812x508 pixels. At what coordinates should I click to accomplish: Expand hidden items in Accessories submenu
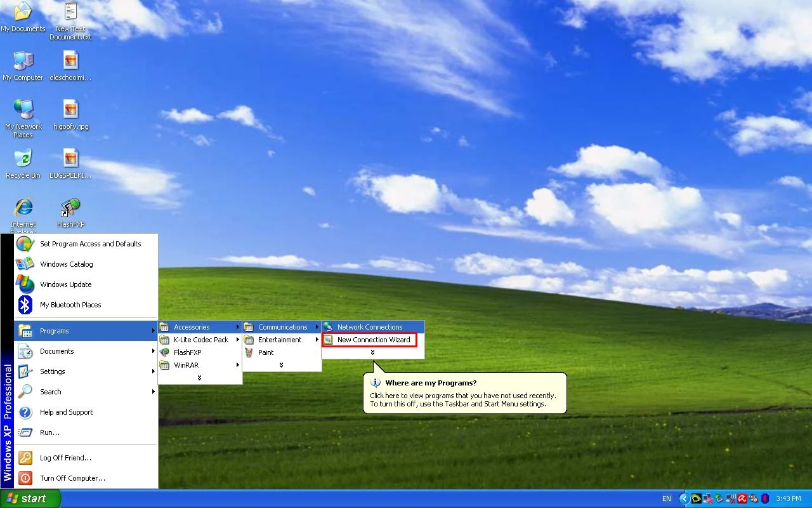[x=281, y=365]
